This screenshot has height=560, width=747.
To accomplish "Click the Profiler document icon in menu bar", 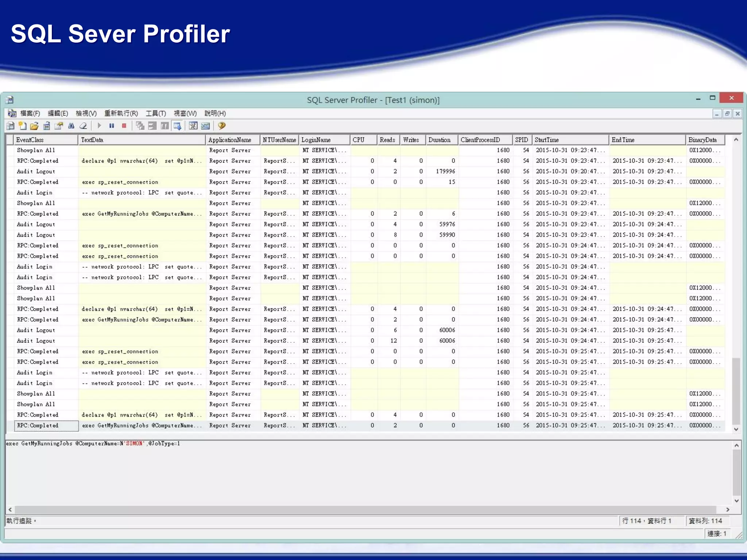I will click(12, 113).
